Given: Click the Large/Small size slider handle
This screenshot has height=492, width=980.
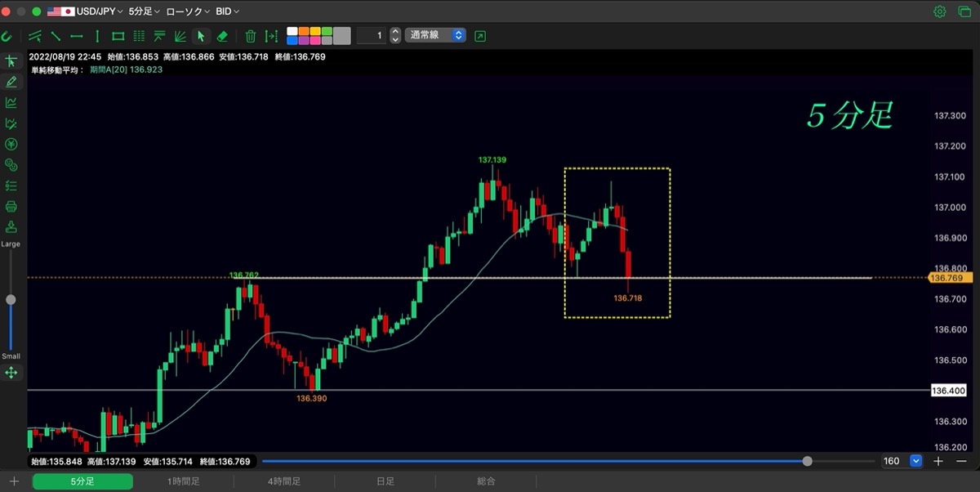Looking at the screenshot, I should (x=11, y=300).
